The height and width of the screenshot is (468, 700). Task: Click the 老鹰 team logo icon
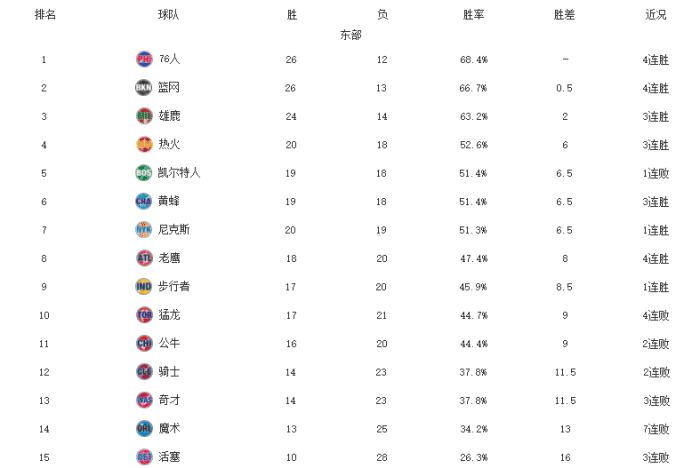point(144,258)
